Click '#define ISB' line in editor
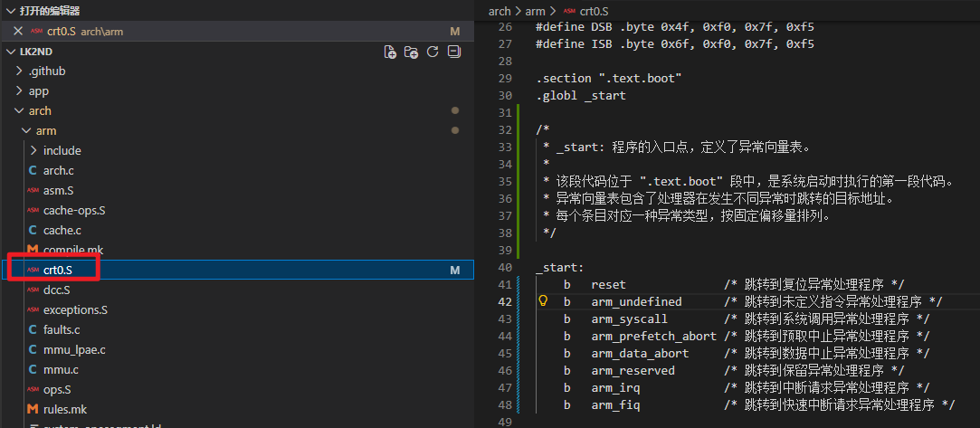The width and height of the screenshot is (980, 428). (x=674, y=43)
